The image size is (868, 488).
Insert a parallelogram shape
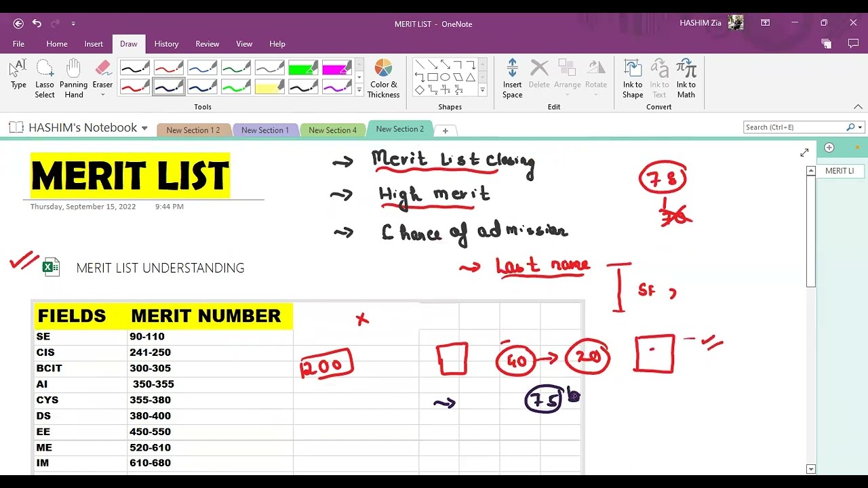pos(458,77)
